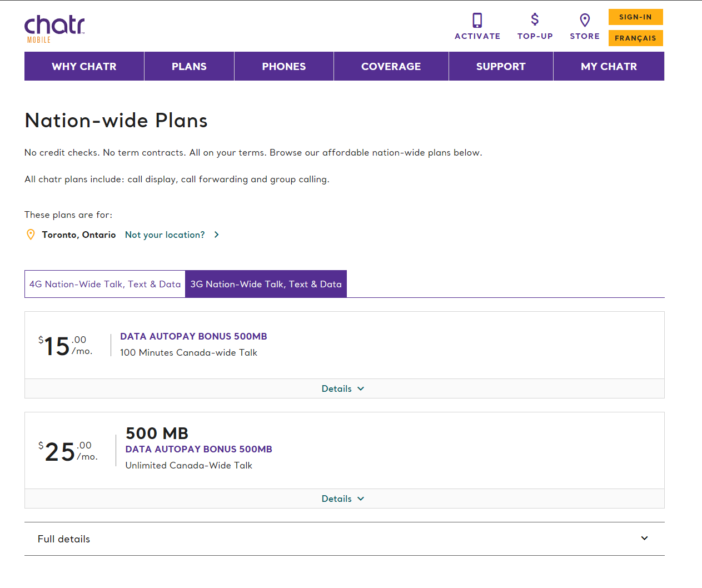Click Unlimited Canada-Wide Talk text
This screenshot has height=588, width=702.
point(189,465)
